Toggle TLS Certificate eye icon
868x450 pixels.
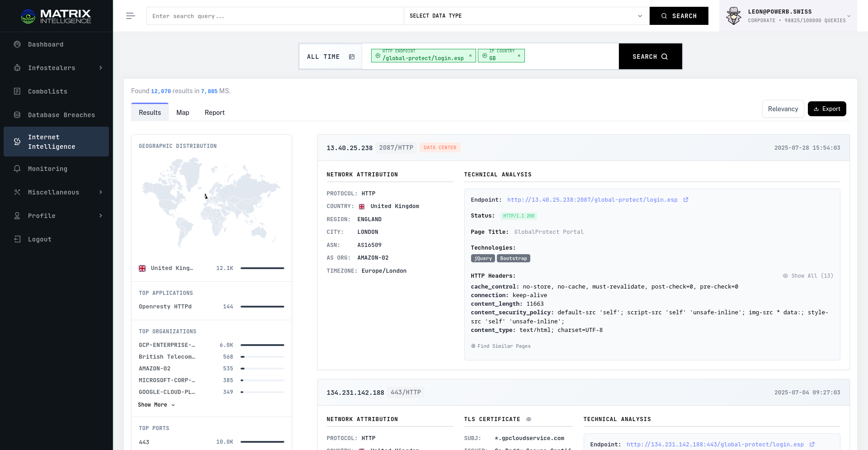click(x=528, y=419)
